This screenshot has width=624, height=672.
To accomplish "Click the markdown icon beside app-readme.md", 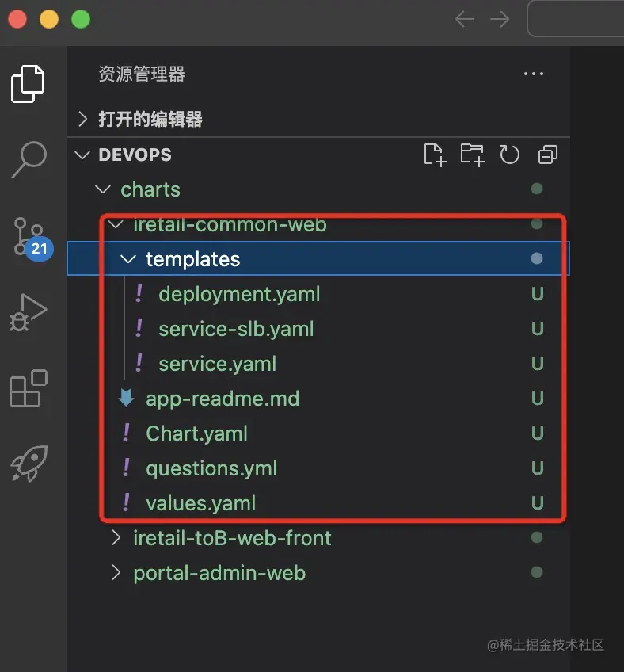I will (x=127, y=398).
